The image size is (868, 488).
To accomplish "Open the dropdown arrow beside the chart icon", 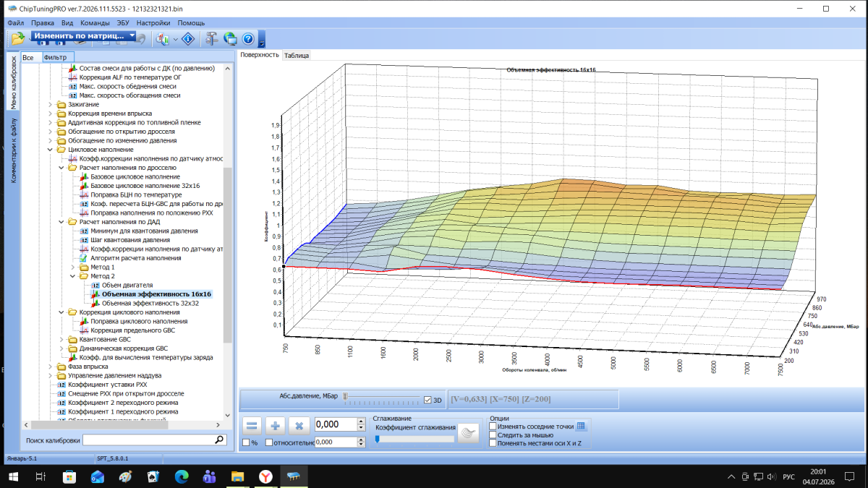I will (x=175, y=39).
